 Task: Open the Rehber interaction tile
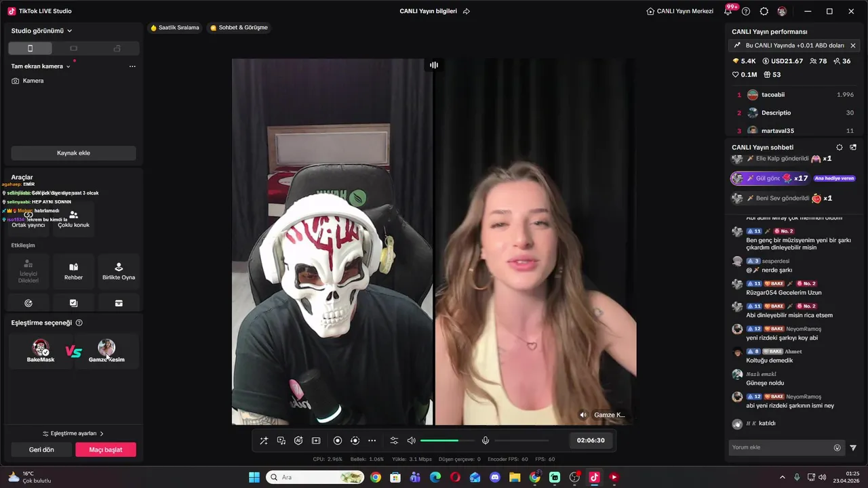click(x=73, y=271)
